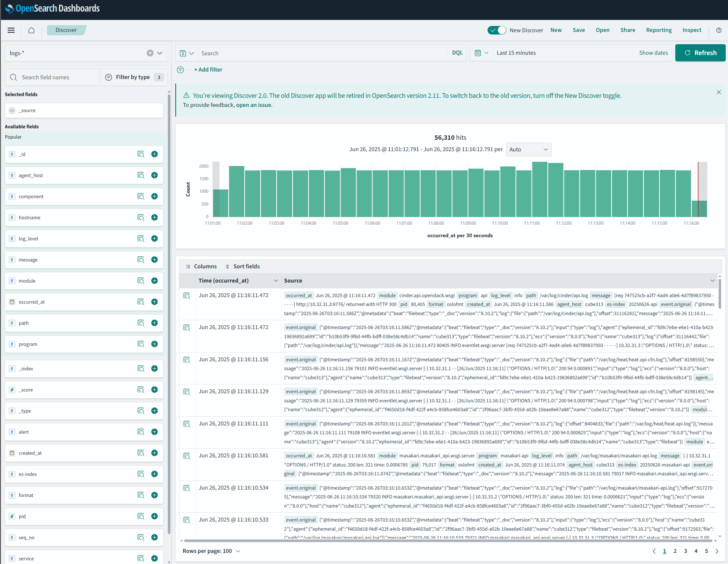Open the Sort fields selector
The width and height of the screenshot is (728, 564).
pos(242,267)
